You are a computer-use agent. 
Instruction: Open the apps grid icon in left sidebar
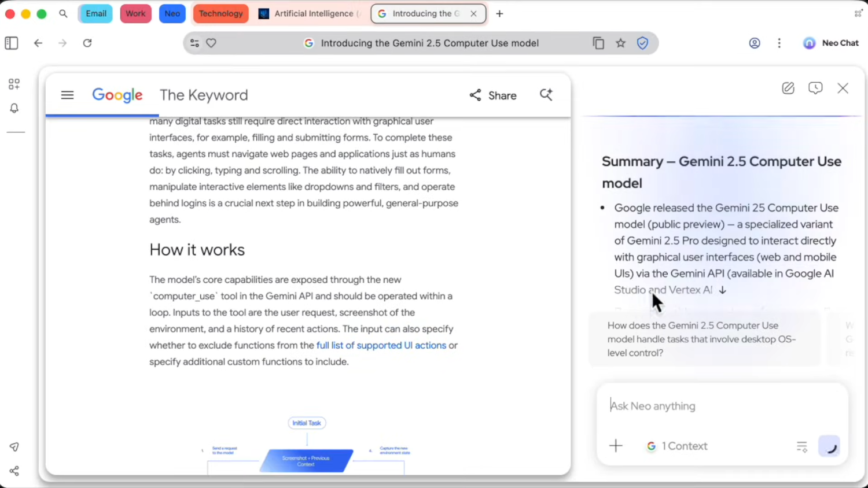click(x=14, y=84)
